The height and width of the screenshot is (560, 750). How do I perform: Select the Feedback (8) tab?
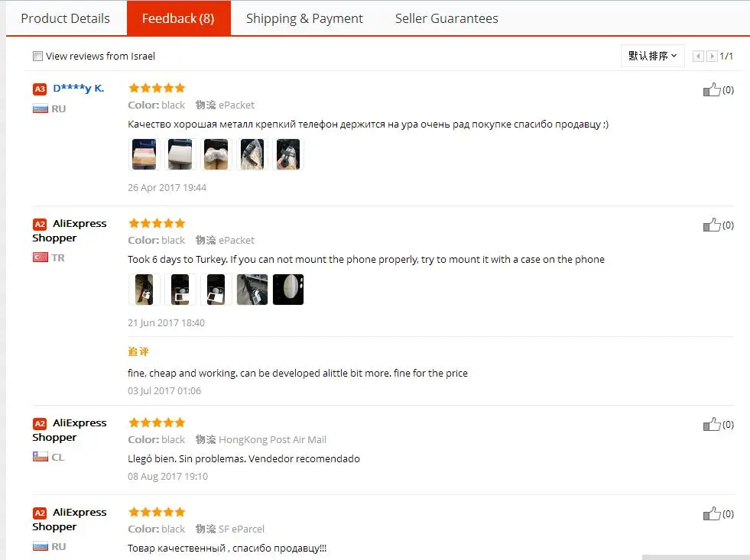pyautogui.click(x=178, y=18)
